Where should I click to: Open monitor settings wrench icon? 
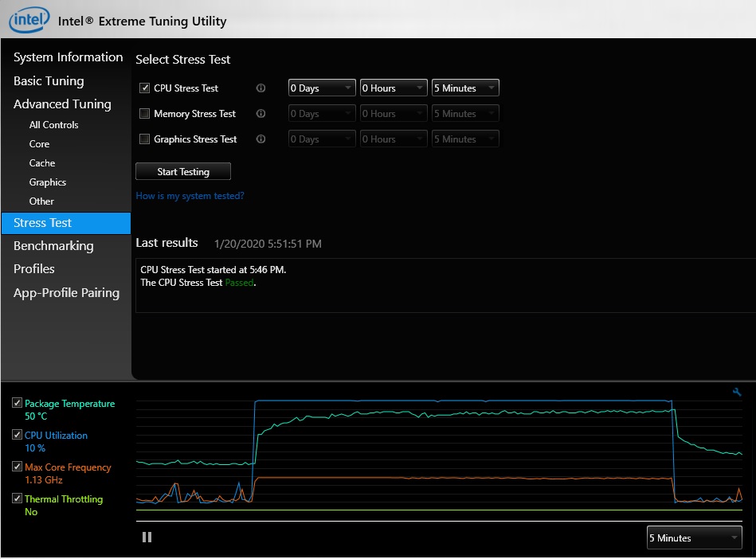point(737,393)
